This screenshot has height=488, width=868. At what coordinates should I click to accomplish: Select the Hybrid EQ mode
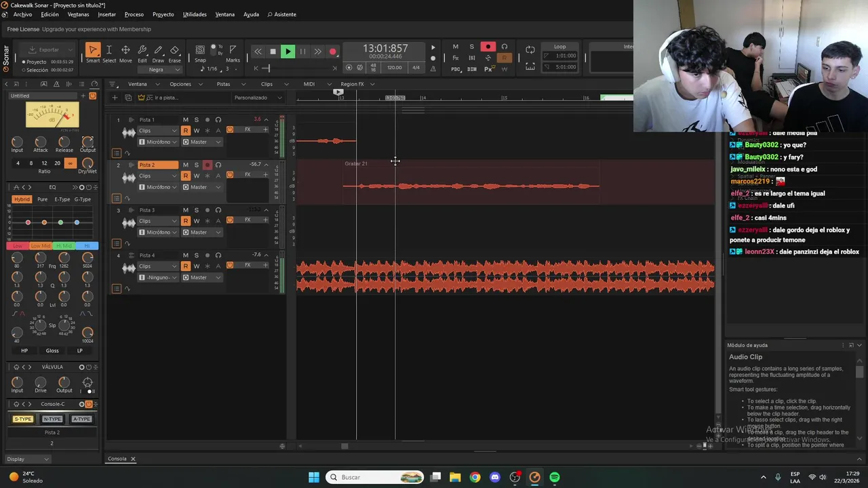[22, 199]
